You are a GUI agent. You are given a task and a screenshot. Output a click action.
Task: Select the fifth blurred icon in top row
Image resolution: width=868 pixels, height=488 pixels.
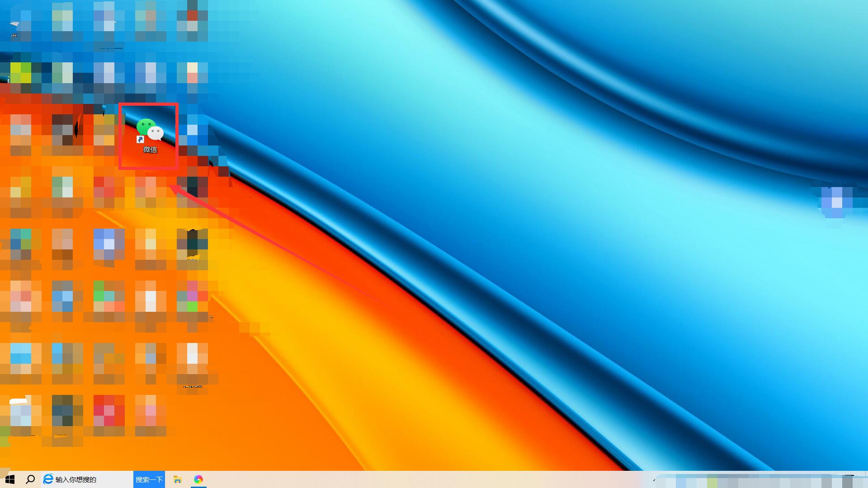[192, 22]
